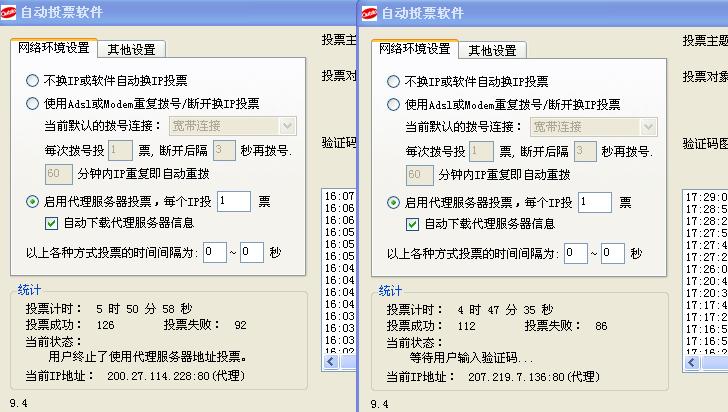This screenshot has height=412, width=728.
Task: Toggle 自动下载代理服务器信息 checkbox in left window
Action: tap(52, 223)
